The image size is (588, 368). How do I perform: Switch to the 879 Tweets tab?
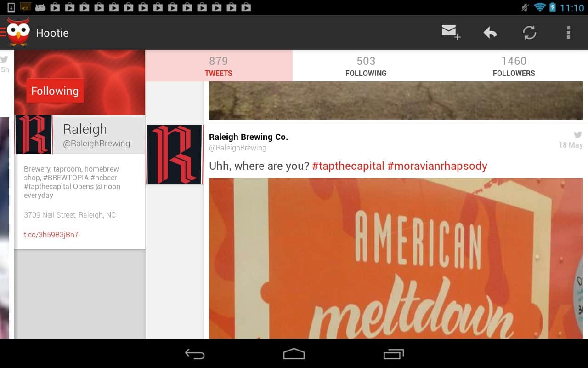click(x=219, y=66)
